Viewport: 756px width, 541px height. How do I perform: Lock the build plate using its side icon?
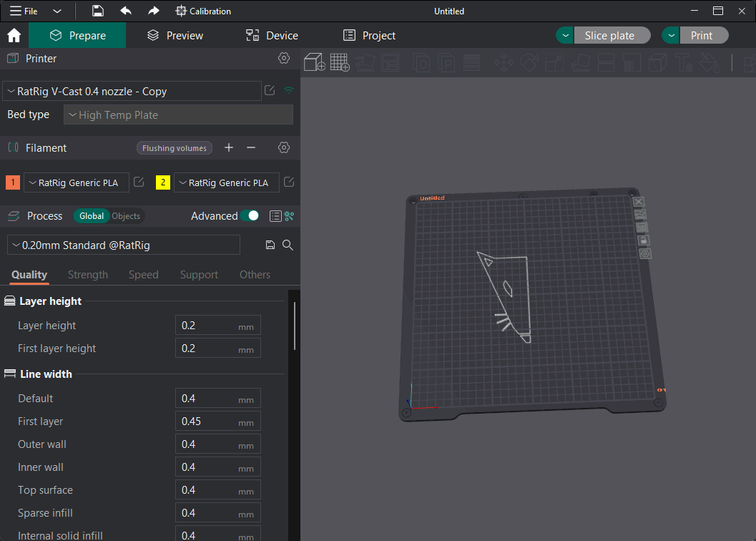[642, 240]
